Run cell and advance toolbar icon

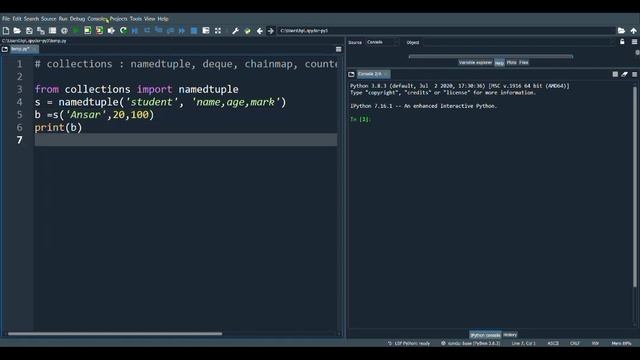[x=100, y=31]
